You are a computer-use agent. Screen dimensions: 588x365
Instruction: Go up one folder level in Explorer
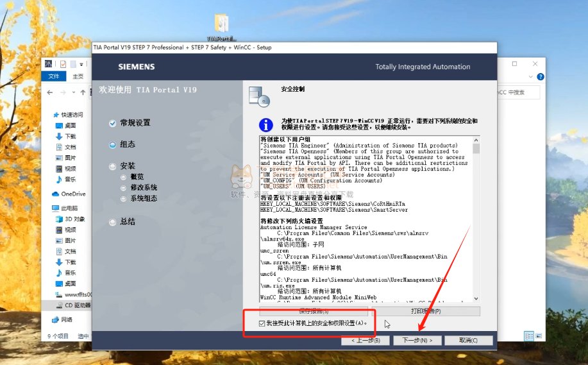(x=83, y=92)
